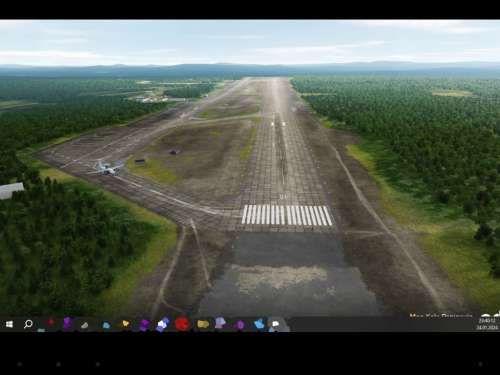
Task: Click the white watermark text above the clock
Action: pyautogui.click(x=441, y=315)
